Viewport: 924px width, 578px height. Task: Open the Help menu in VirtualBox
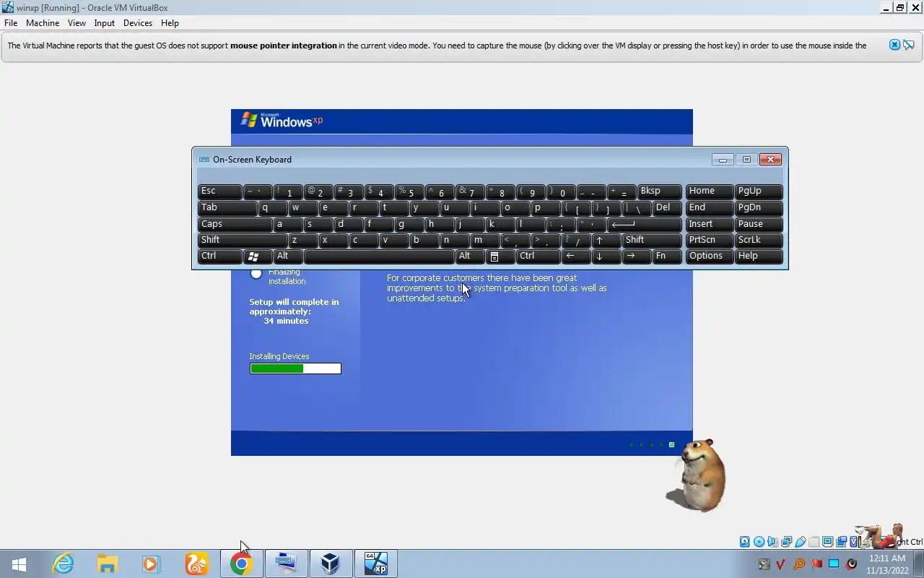170,23
